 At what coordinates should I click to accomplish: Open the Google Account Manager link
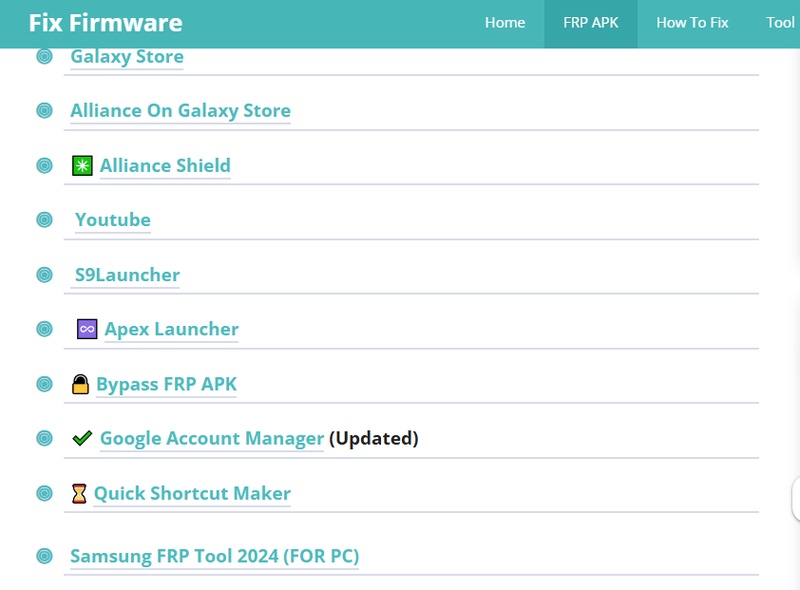coord(212,438)
